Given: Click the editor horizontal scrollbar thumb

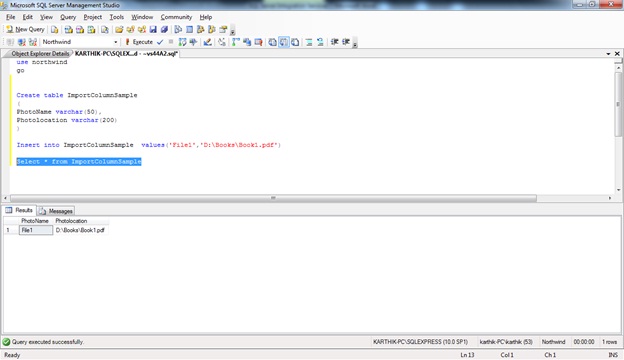Looking at the screenshot, I should click(x=273, y=198).
